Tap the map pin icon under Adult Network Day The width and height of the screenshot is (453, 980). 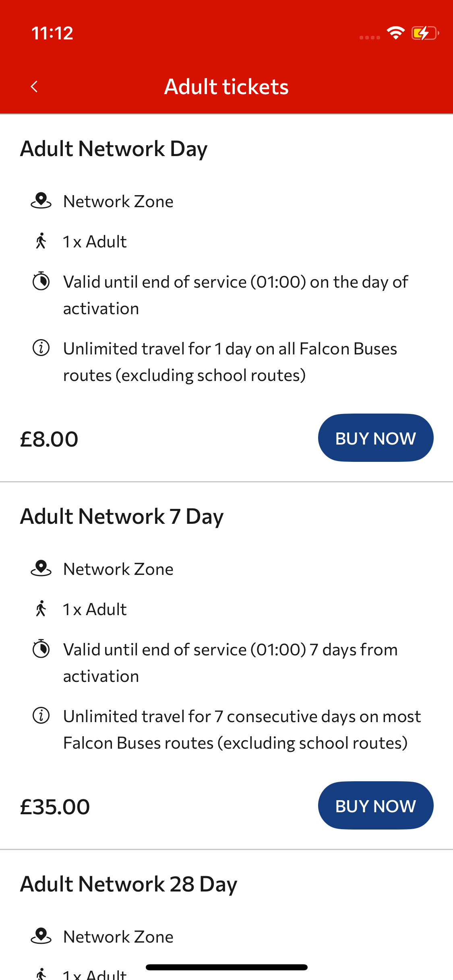click(x=41, y=201)
